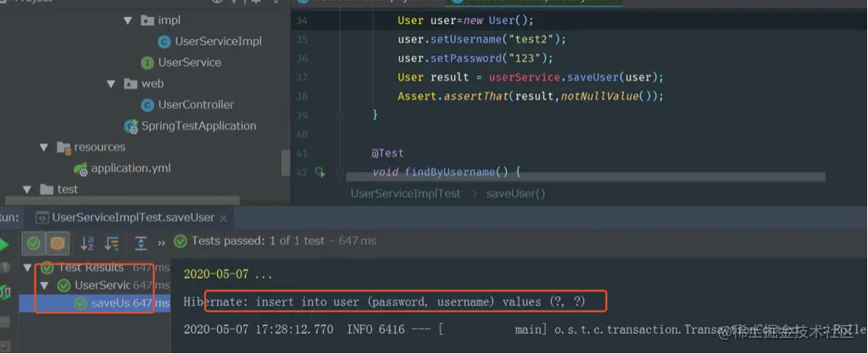Click the UserService interface icon
868x354 pixels.
coord(147,63)
